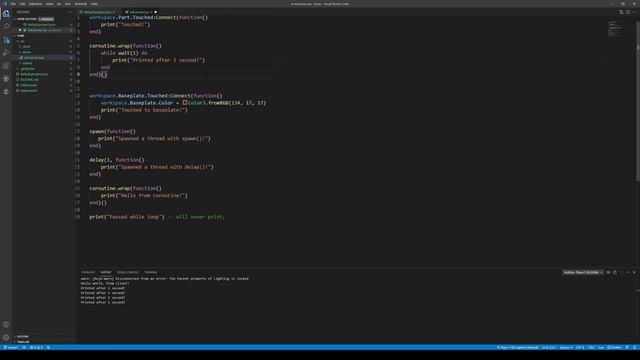
Task: Click the Lua language mode status item
Action: [x=601, y=347]
